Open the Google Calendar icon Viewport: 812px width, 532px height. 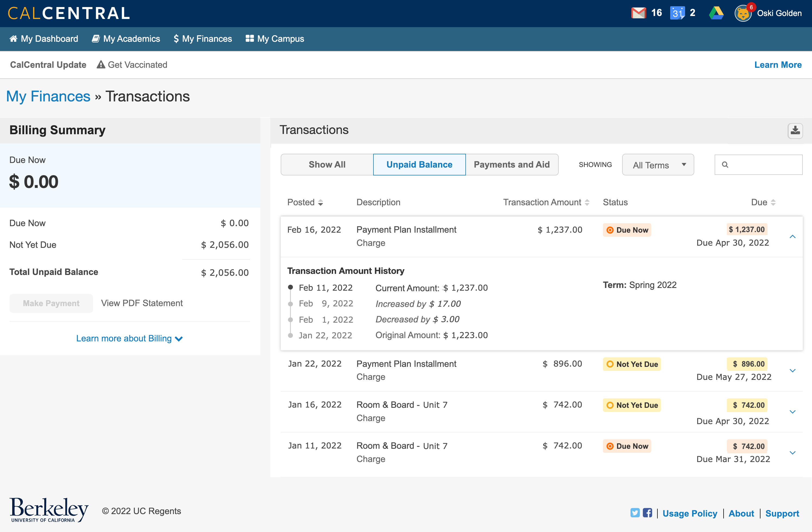point(677,13)
